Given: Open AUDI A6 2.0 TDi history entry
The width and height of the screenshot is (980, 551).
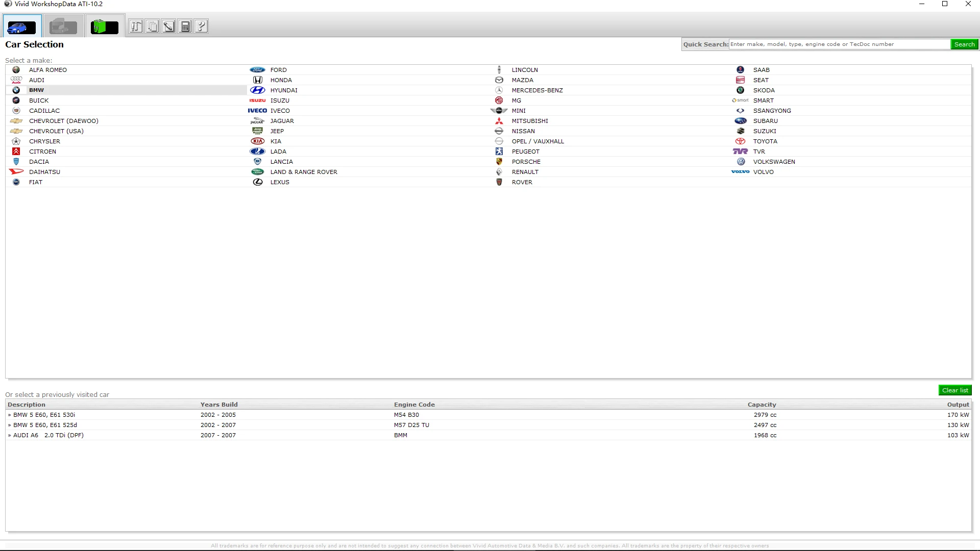Looking at the screenshot, I should click(x=48, y=435).
